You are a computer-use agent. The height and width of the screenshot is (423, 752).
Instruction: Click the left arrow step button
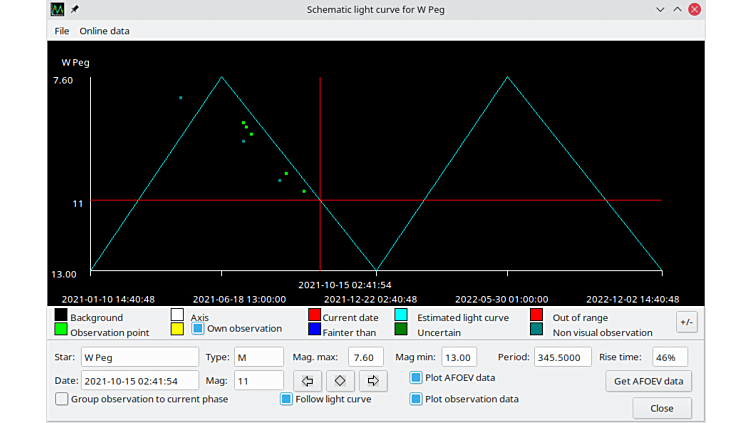tap(308, 381)
